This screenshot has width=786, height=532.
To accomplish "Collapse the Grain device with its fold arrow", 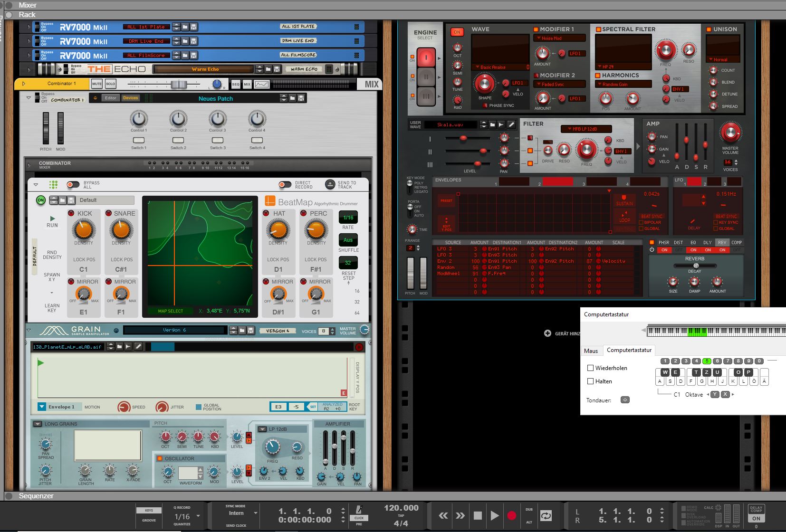I will 29,330.
